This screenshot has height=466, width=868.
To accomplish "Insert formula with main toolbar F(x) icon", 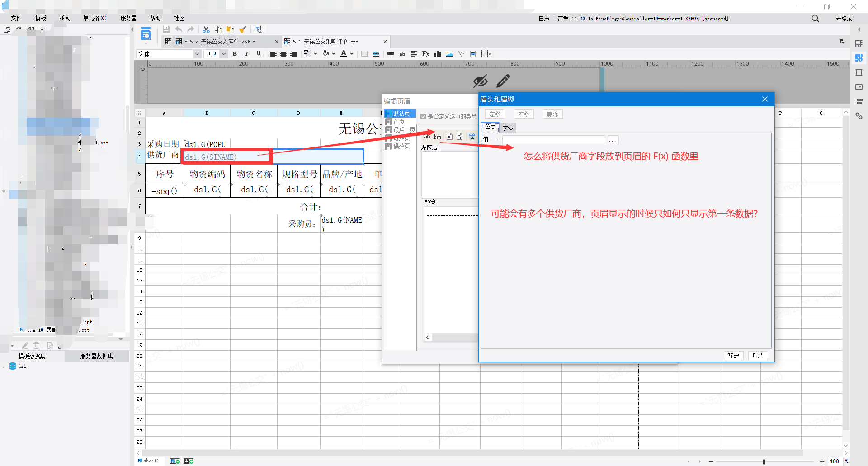I will (426, 54).
